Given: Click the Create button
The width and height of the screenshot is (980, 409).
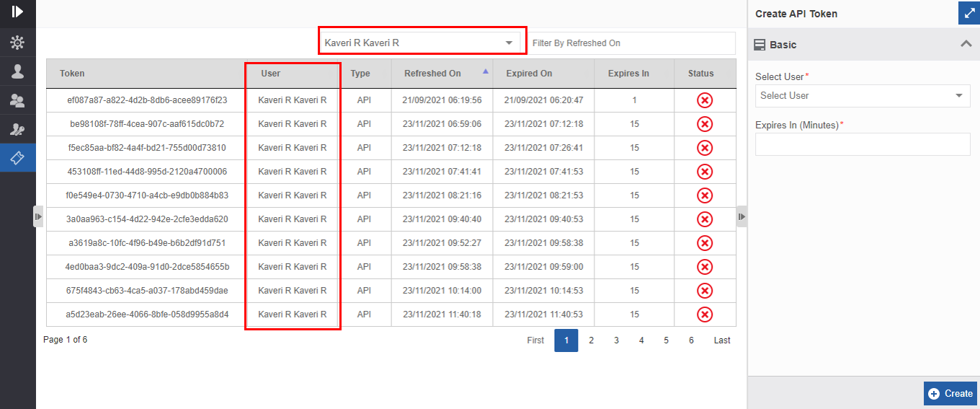Looking at the screenshot, I should click(950, 394).
